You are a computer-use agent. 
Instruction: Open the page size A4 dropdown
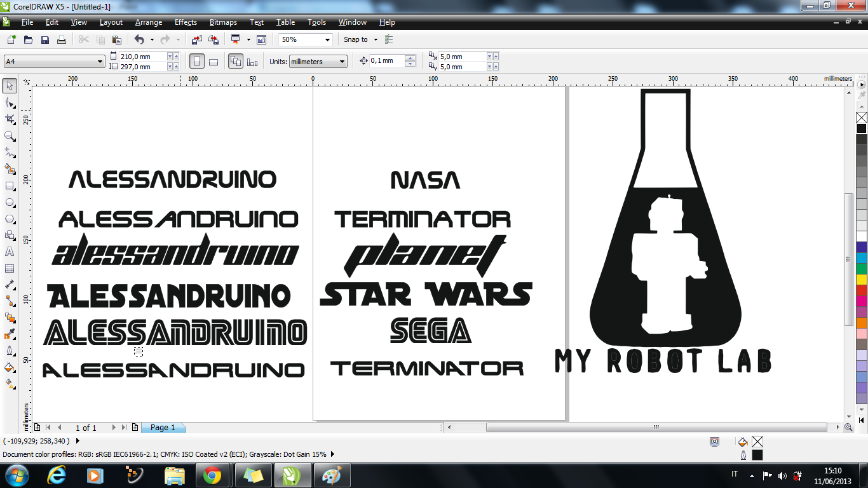point(100,62)
